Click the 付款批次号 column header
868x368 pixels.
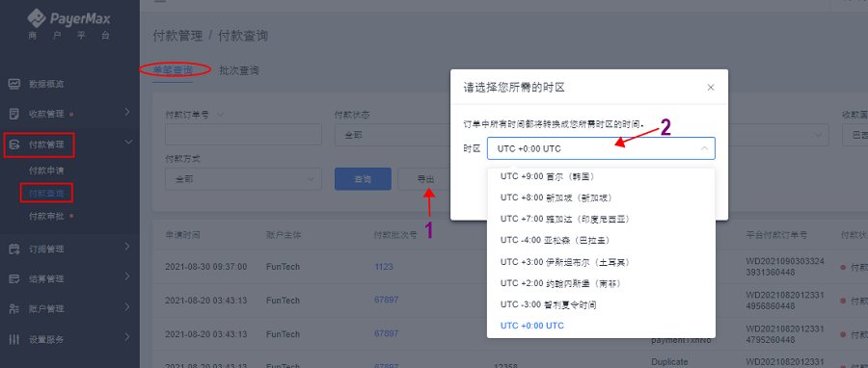395,235
